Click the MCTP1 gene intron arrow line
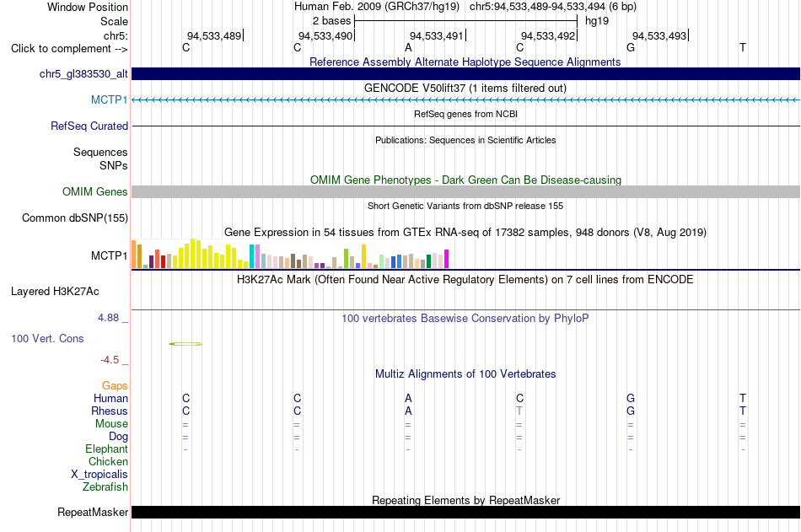This screenshot has height=532, width=801. [465, 100]
